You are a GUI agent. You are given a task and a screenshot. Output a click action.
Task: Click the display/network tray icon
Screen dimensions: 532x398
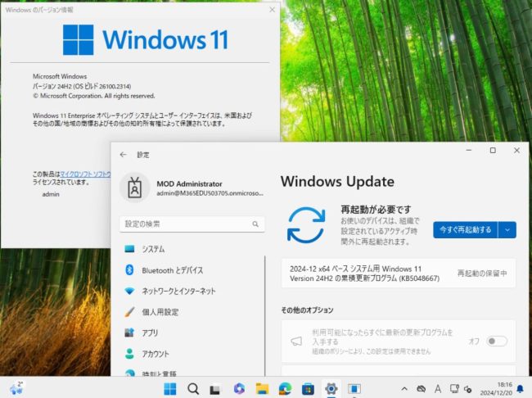point(454,389)
